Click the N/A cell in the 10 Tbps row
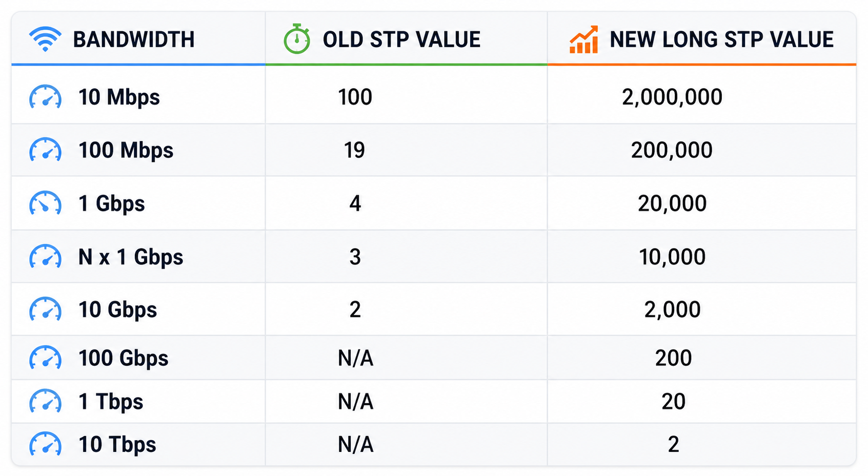Screen dimensions: 868x476 (x=355, y=445)
